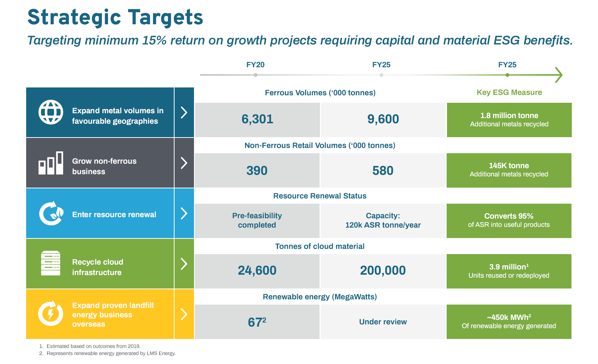Expand the chevron beside Expand metal volumes
The image size is (598, 364).
(x=184, y=112)
